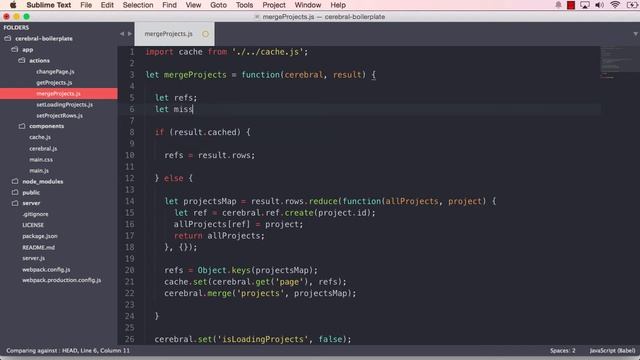Open the AirPlay display menu icon
This screenshot has width=640, height=360.
[x=585, y=5]
